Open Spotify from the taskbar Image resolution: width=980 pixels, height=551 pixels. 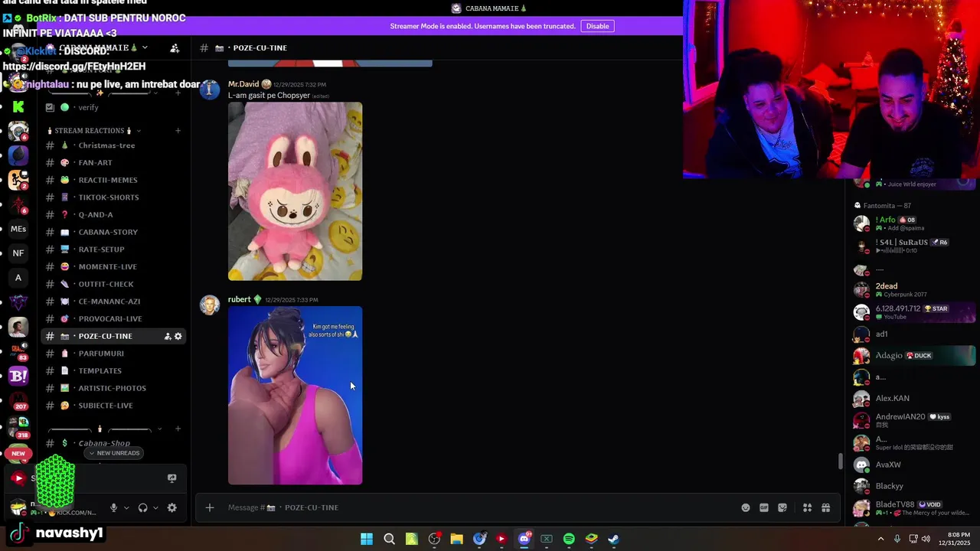(x=569, y=539)
